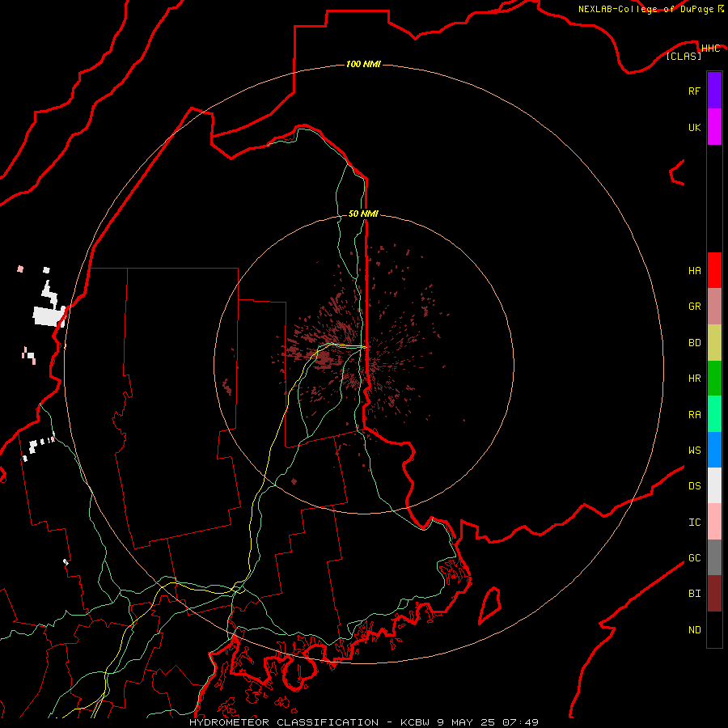Click the GC legend label
Screen dimensions: 728x728
[694, 558]
